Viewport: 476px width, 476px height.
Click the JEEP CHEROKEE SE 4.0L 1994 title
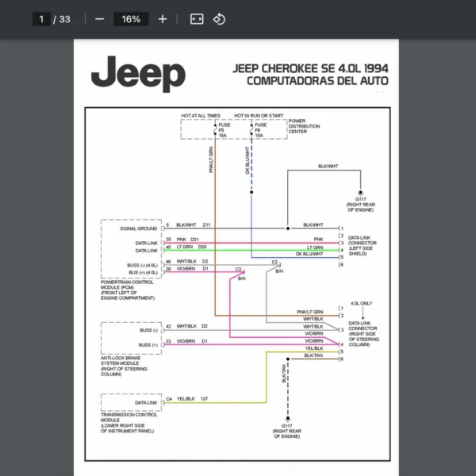310,68
